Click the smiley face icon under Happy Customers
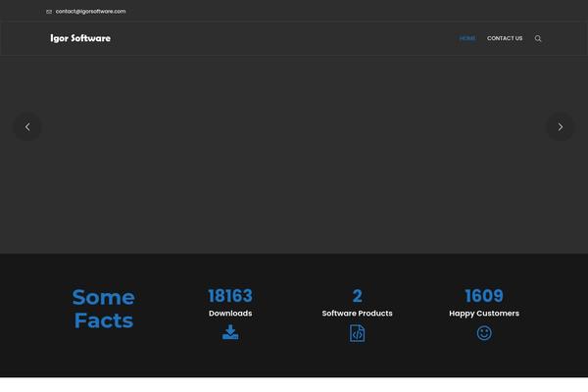588x392 pixels. click(x=484, y=333)
